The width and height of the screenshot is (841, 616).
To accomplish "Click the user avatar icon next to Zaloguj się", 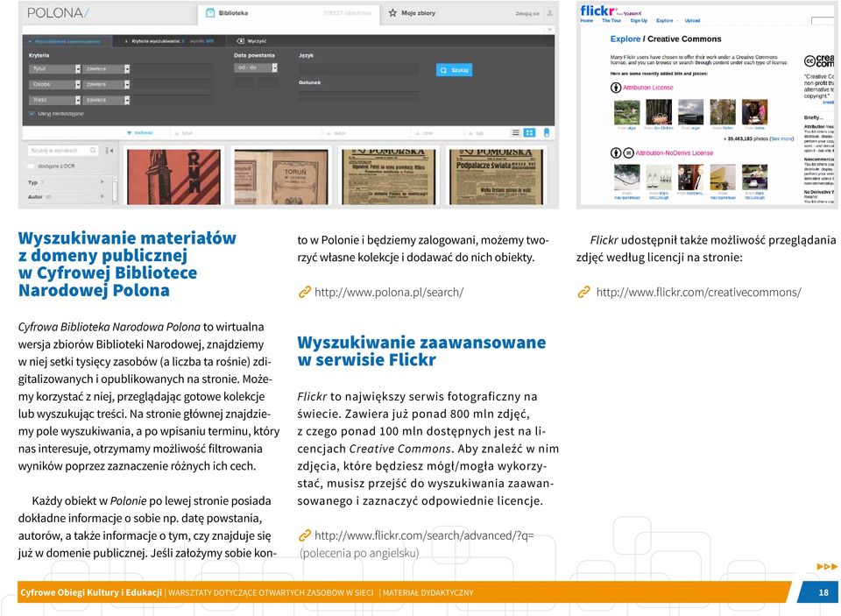I will (x=549, y=13).
